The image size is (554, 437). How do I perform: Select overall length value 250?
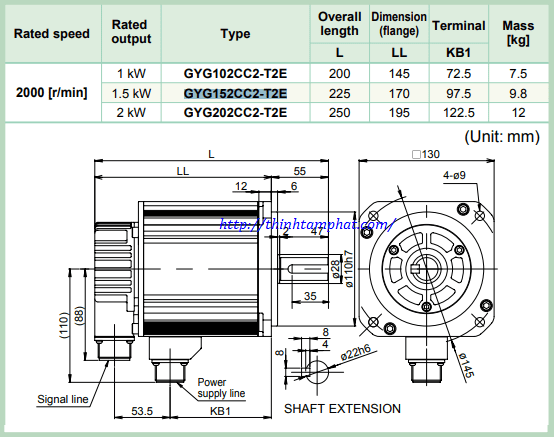point(340,113)
